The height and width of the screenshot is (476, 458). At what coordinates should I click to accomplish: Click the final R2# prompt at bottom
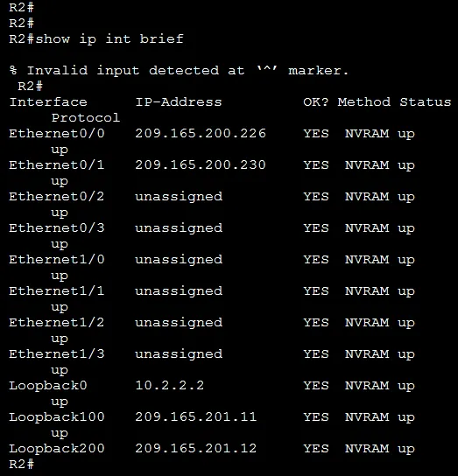pyautogui.click(x=22, y=464)
